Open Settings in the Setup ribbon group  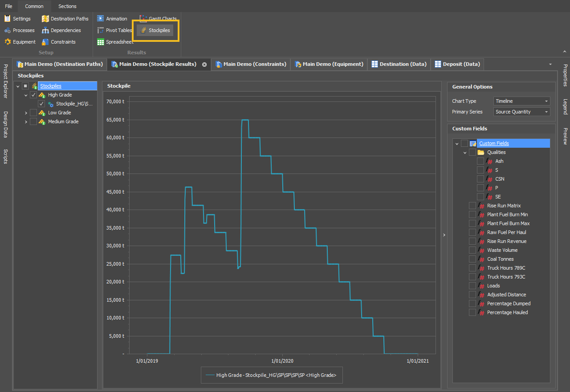tap(18, 19)
